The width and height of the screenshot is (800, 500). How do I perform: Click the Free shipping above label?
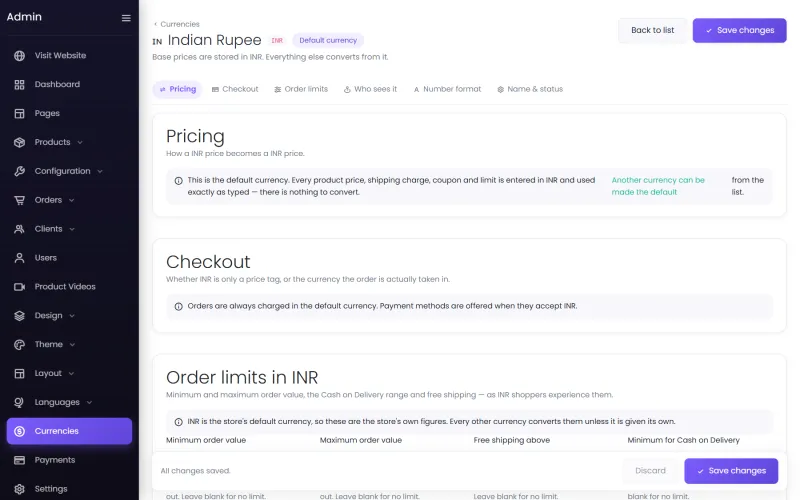(x=512, y=440)
